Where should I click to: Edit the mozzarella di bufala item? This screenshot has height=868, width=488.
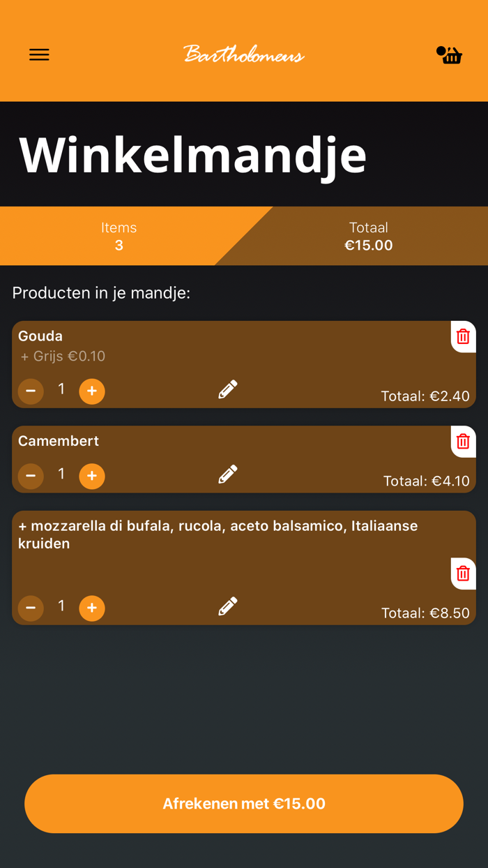(228, 606)
